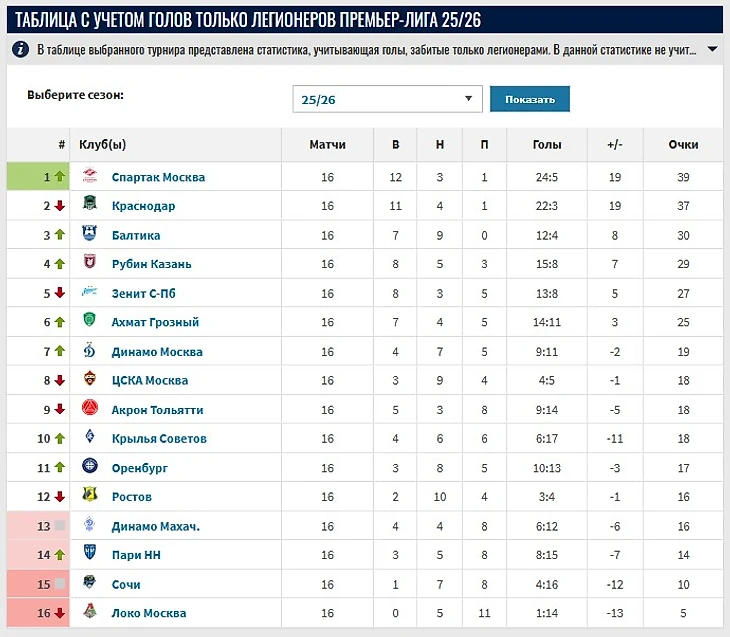Expand the table description text arrow
730x637 pixels.
[712, 50]
